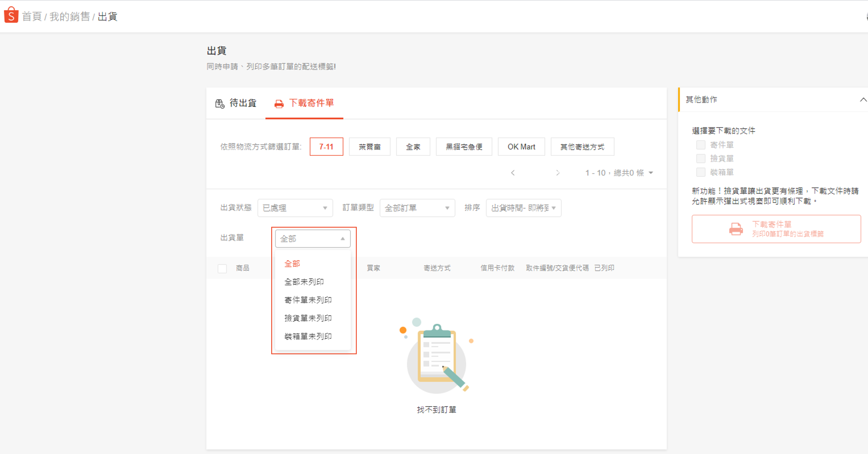
Task: Click 我的銷售 in the breadcrumb
Action: [x=69, y=16]
